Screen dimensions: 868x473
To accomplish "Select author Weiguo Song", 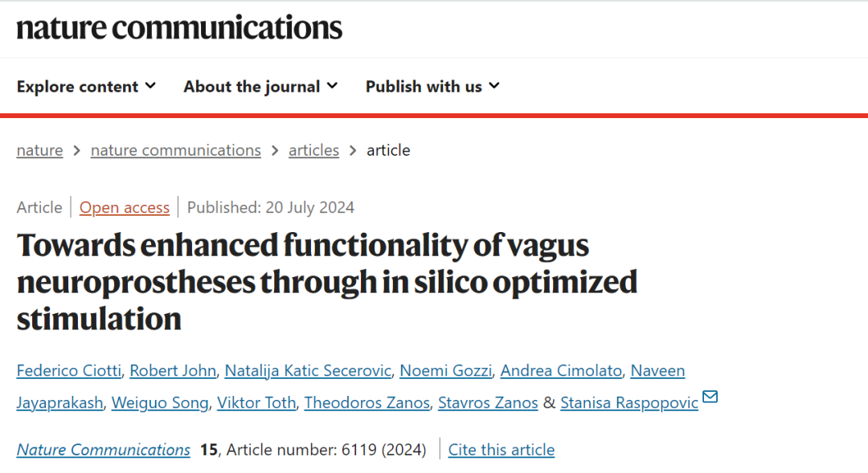I will coord(160,403).
